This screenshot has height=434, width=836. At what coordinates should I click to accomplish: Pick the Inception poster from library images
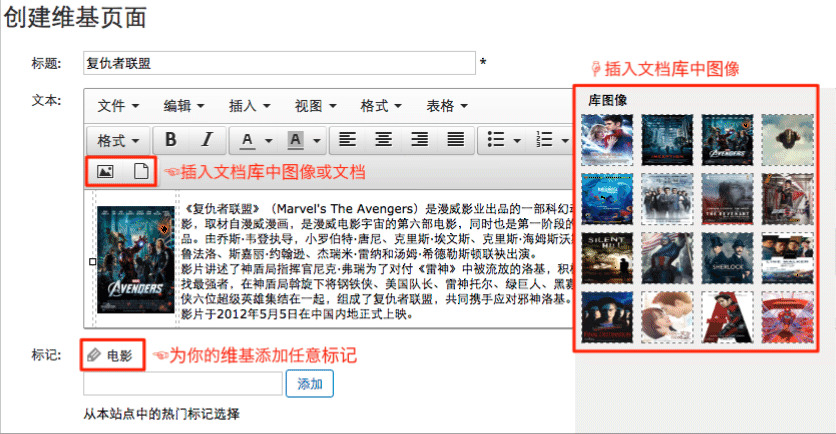(x=667, y=140)
